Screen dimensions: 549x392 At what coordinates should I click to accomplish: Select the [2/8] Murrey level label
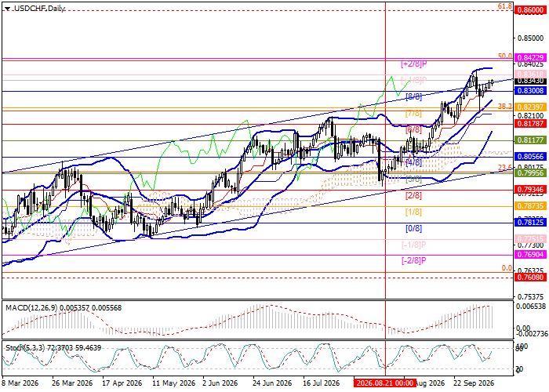413,196
